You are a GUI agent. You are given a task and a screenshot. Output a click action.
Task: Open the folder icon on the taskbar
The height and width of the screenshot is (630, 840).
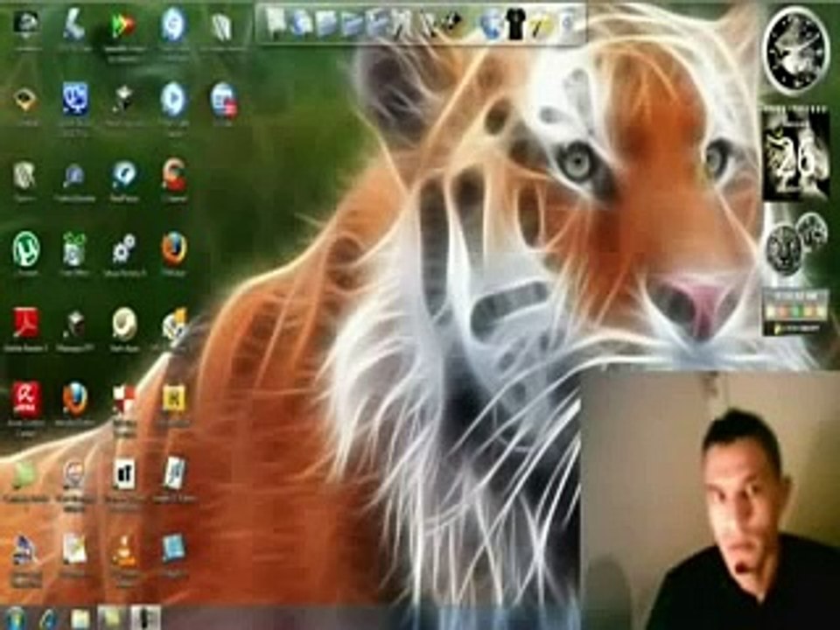click(80, 619)
